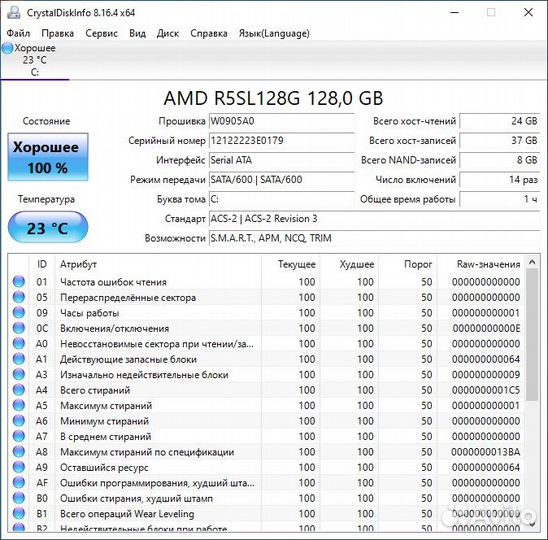548x540 pixels.
Task: Click the Хорошее 100 % health status button
Action: 48,157
